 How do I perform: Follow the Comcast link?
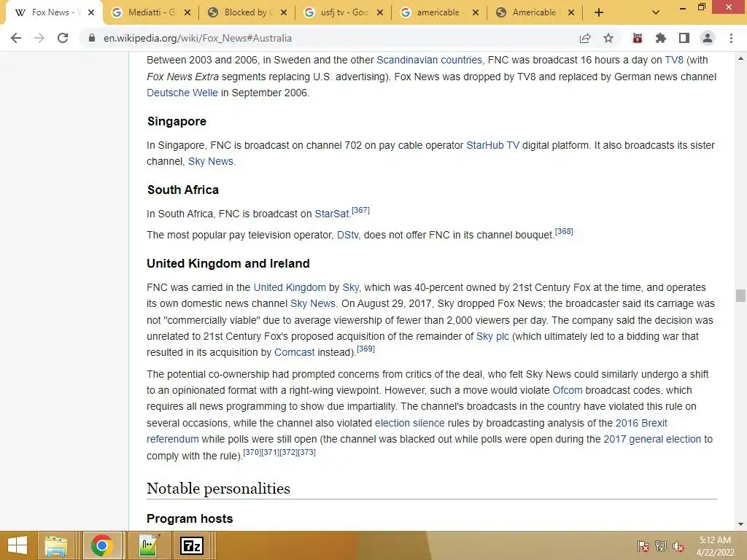pyautogui.click(x=295, y=352)
